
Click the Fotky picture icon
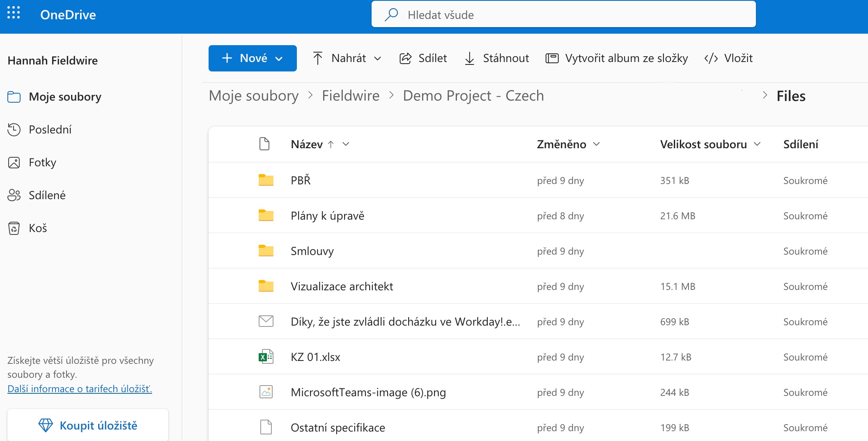(14, 163)
